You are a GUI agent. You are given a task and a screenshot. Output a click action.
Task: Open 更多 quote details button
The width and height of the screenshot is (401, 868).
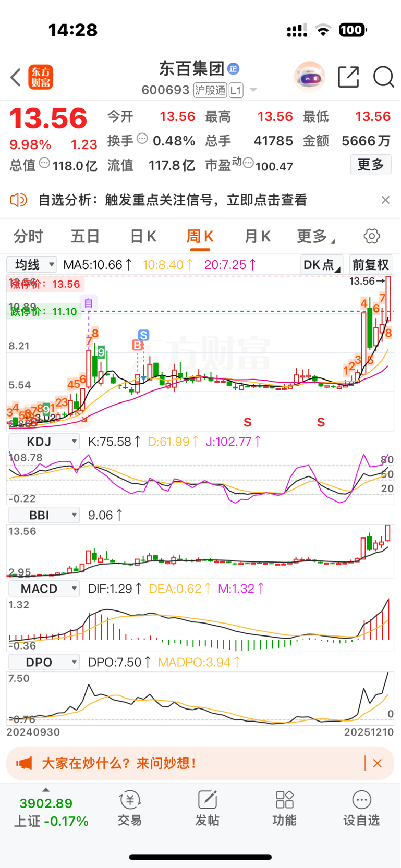pyautogui.click(x=371, y=165)
